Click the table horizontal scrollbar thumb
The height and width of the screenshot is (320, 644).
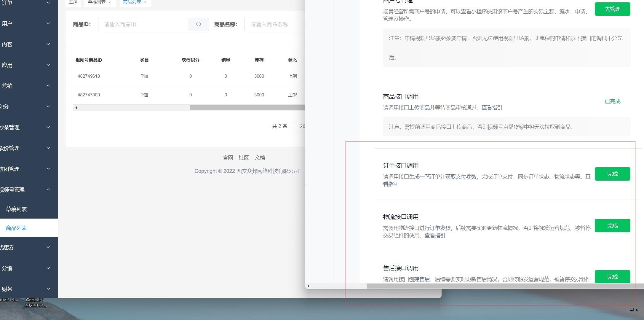tap(247, 108)
